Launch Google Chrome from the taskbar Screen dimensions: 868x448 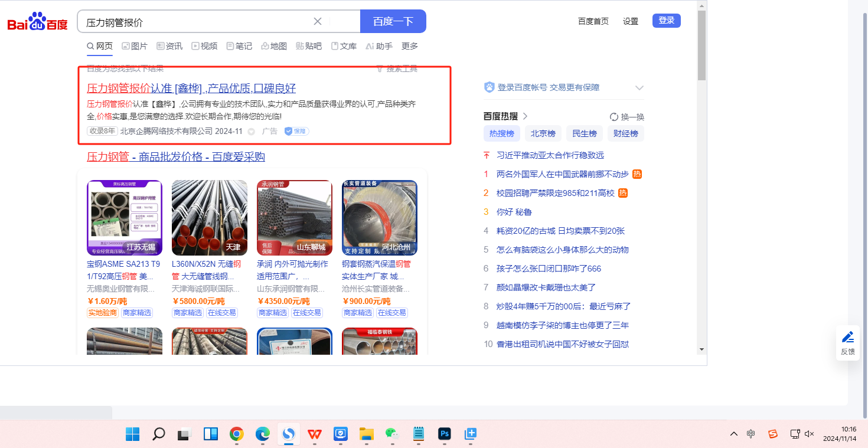[x=237, y=434]
